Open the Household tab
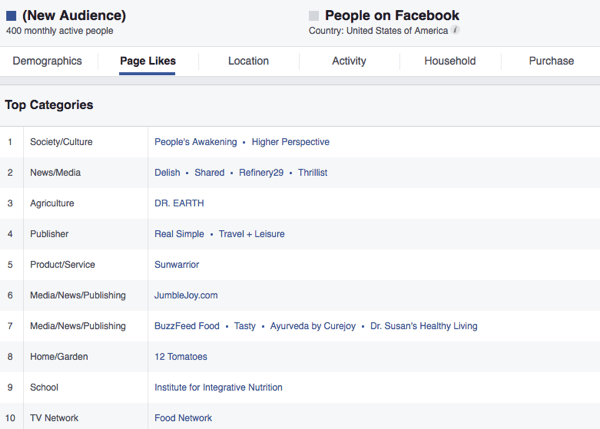600x429 pixels. (450, 61)
